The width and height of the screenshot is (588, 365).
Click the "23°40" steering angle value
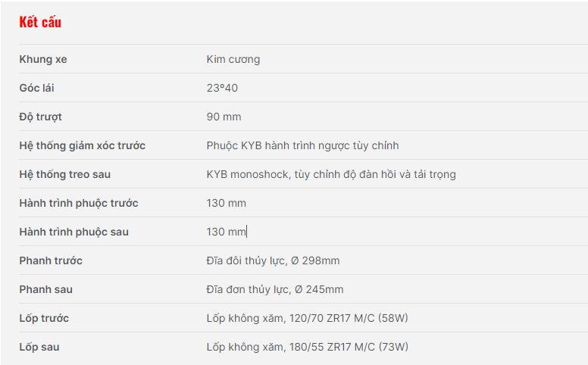222,88
